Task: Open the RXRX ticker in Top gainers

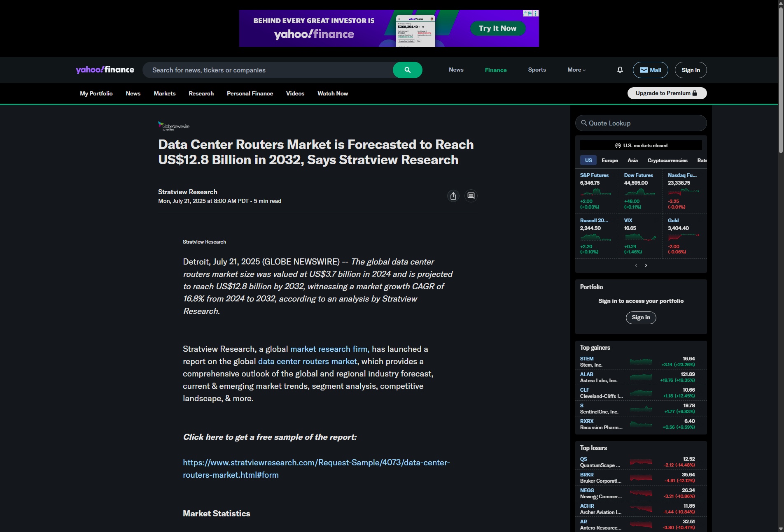Action: click(x=587, y=421)
